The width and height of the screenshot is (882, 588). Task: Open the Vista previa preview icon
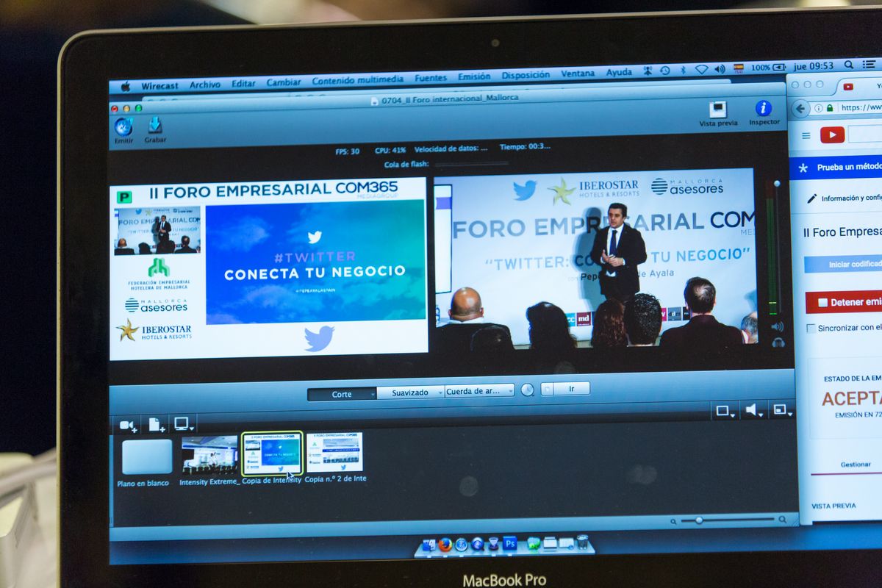click(717, 110)
